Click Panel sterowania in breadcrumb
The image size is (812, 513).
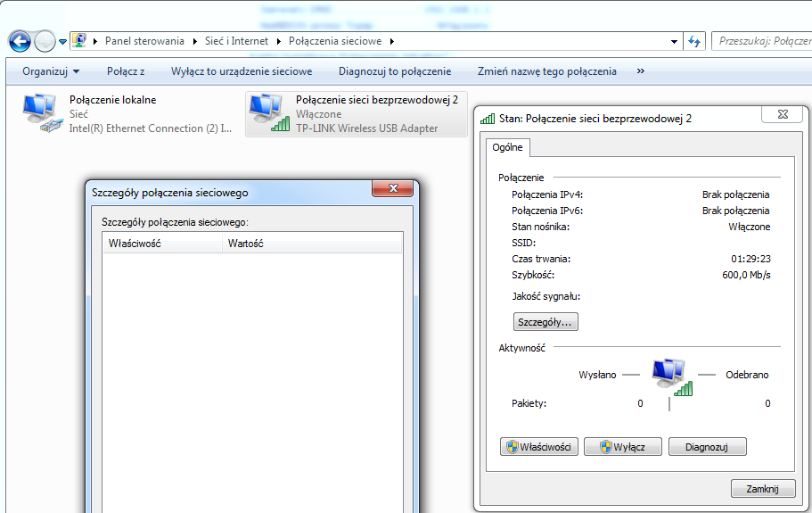[144, 41]
